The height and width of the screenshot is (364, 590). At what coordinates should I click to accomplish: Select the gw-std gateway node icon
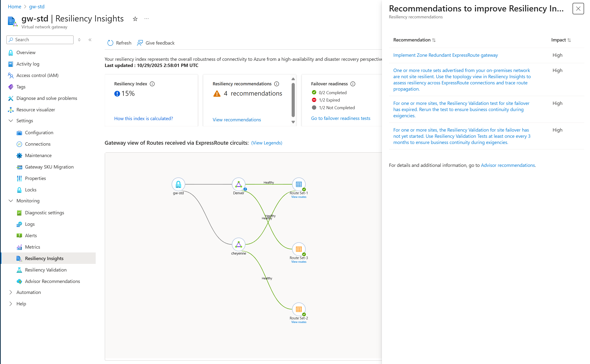pyautogui.click(x=178, y=185)
